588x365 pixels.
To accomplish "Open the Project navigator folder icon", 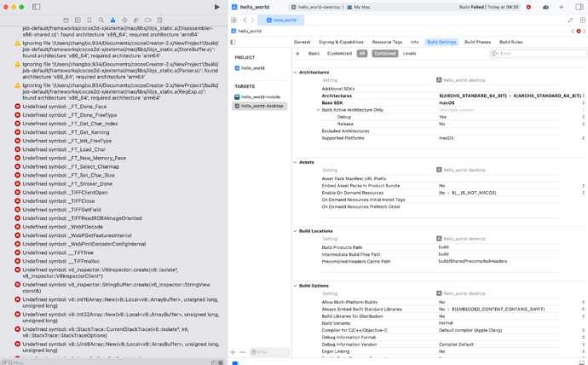I will [x=66, y=20].
